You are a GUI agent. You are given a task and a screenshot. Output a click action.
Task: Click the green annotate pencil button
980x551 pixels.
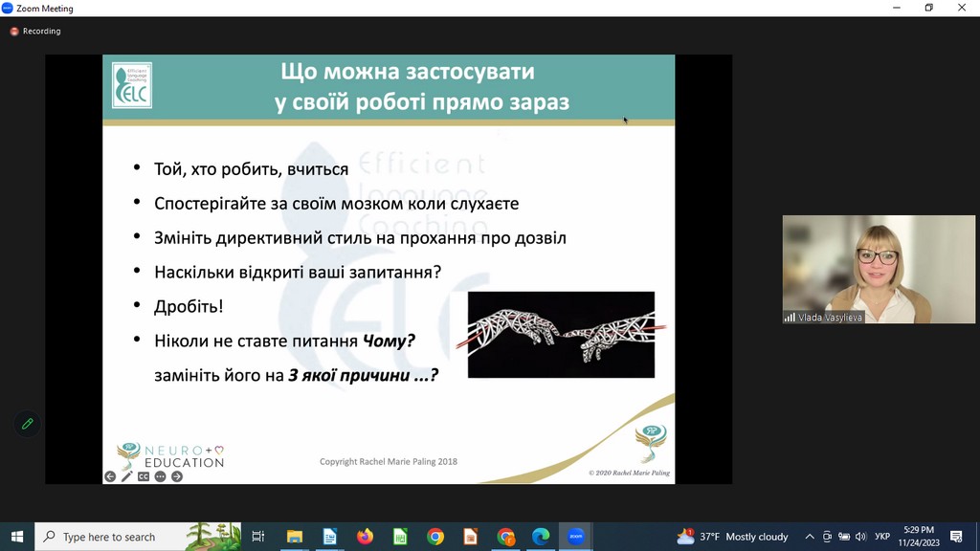[x=27, y=424]
